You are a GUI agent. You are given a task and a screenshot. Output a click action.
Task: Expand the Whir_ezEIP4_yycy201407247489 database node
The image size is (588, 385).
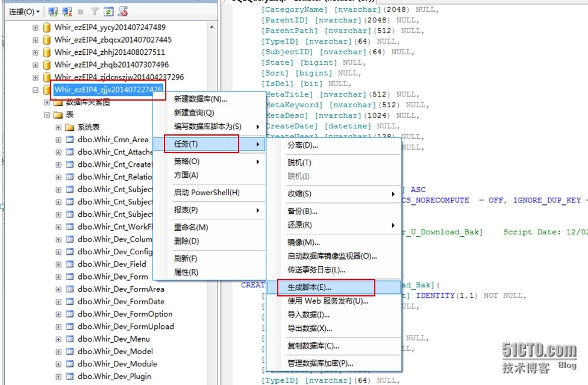[x=36, y=27]
